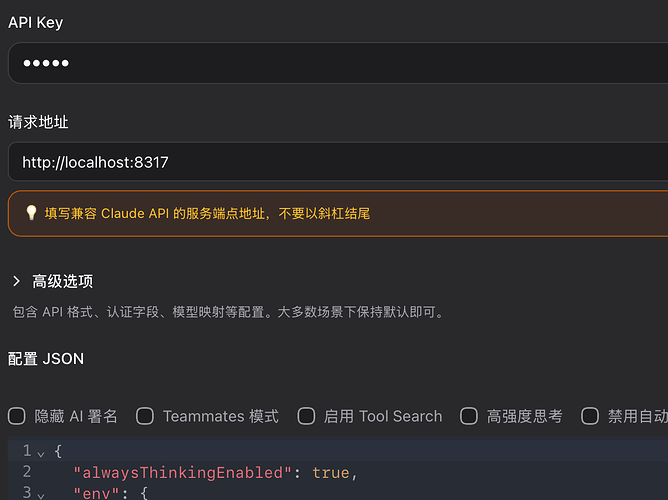Click the API Key label

(x=35, y=22)
